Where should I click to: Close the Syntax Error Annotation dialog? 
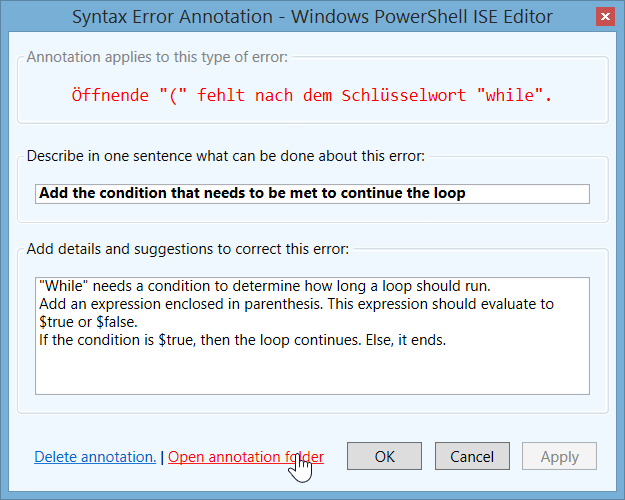click(x=604, y=17)
